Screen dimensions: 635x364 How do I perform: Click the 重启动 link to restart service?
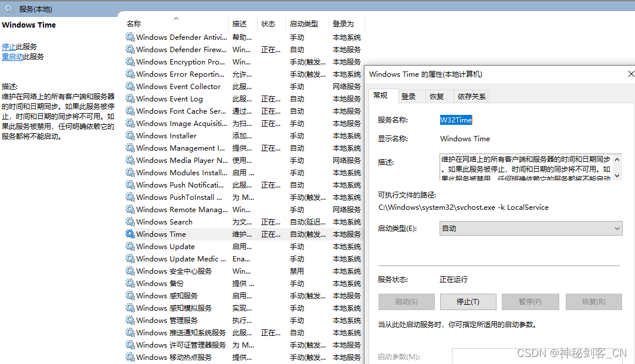tap(12, 57)
